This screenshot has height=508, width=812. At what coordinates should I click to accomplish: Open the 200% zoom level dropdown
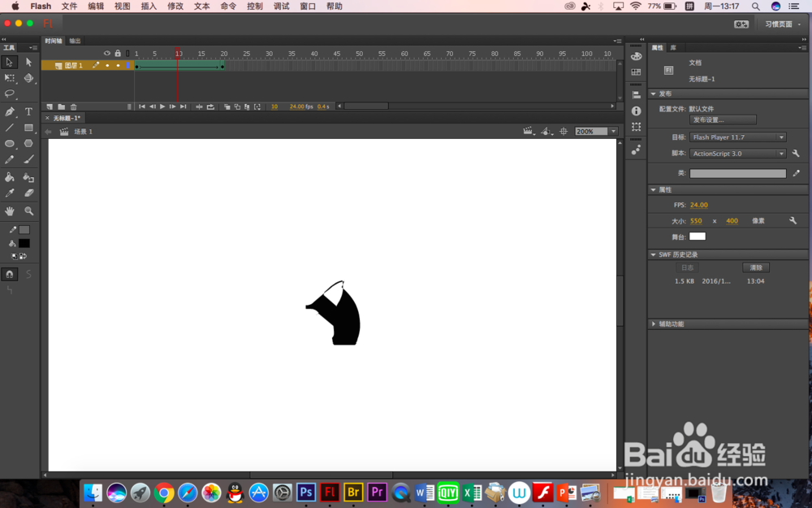coord(613,132)
